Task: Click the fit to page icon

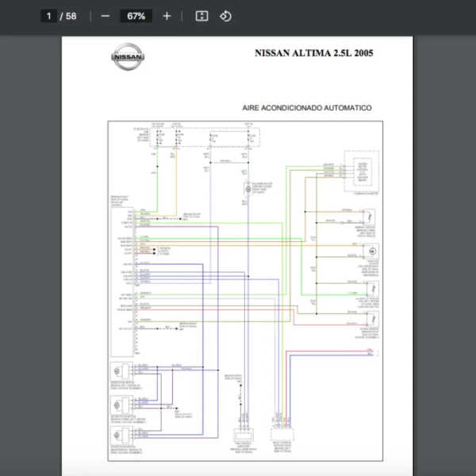Action: click(202, 16)
